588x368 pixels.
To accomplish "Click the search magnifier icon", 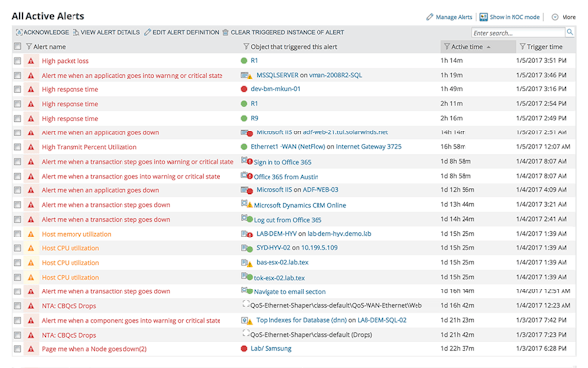I will (x=570, y=32).
